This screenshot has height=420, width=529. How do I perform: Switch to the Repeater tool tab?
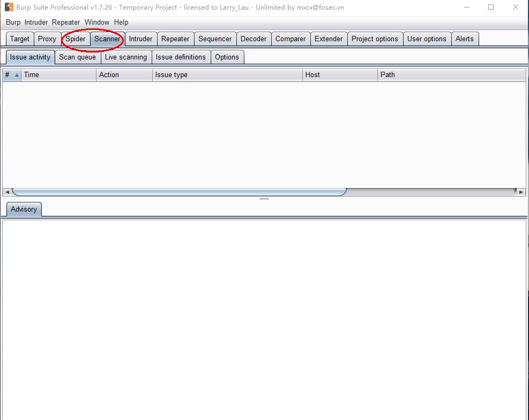[175, 39]
